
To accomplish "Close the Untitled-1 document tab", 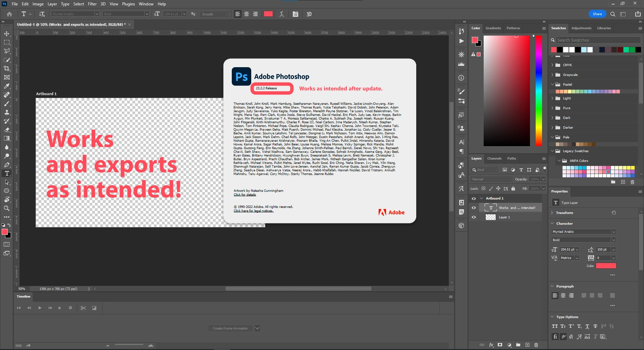I will (x=129, y=25).
